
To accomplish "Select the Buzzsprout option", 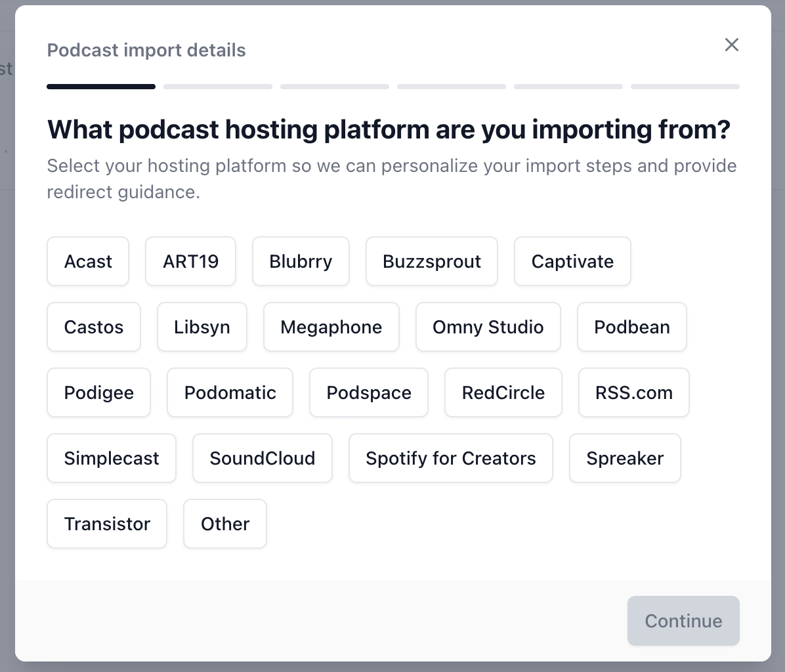I will click(x=431, y=261).
